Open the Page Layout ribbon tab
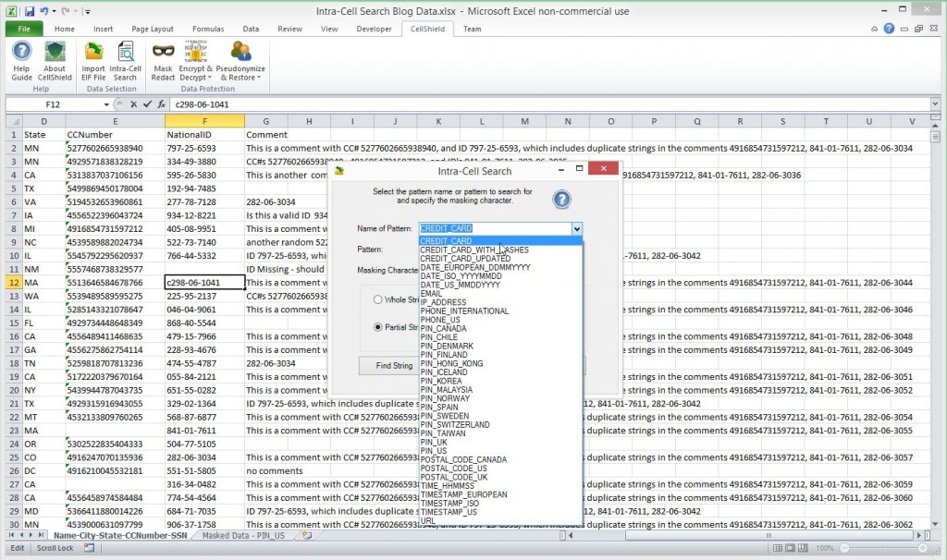Screen dimensions: 947x560 tap(153, 29)
